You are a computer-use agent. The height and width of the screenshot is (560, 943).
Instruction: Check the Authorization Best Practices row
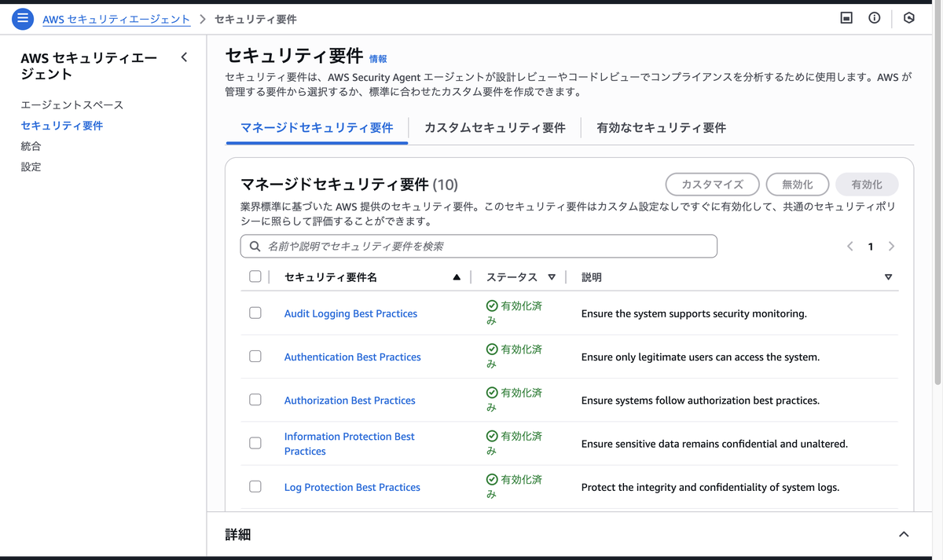[x=255, y=400]
